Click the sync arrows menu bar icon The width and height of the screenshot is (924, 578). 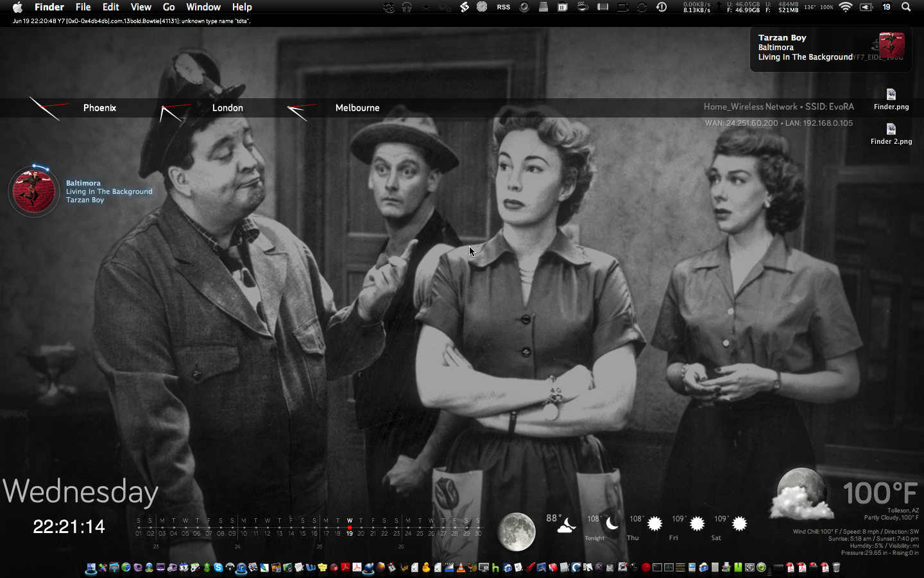click(x=642, y=7)
